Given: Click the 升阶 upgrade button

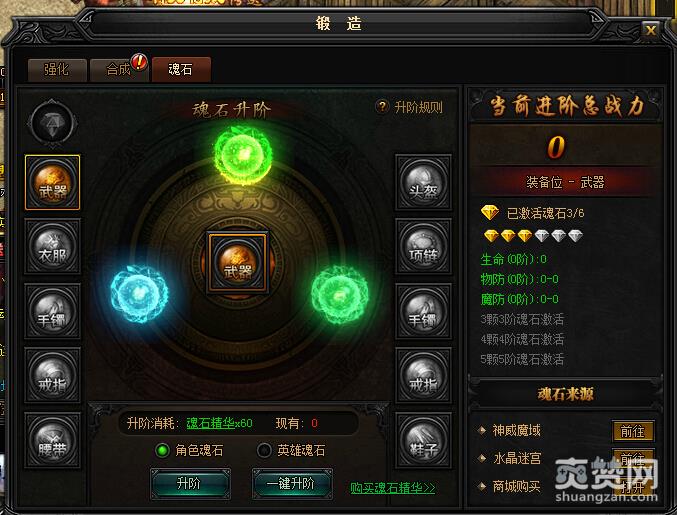Looking at the screenshot, I should coord(190,483).
